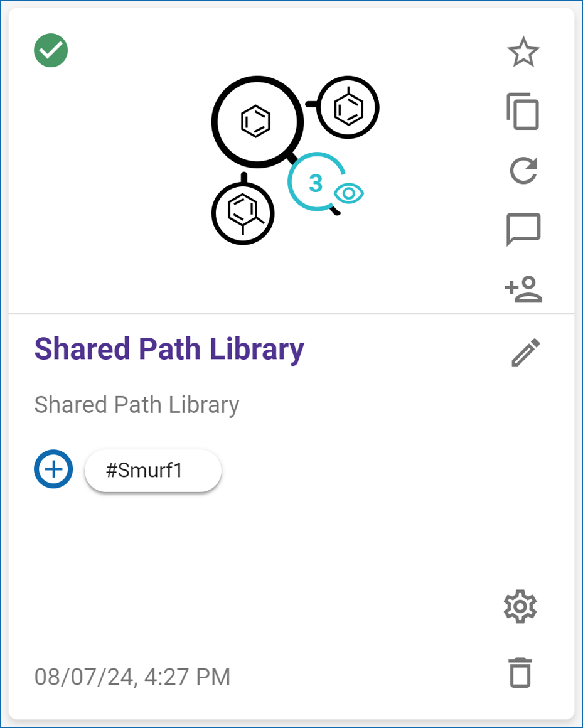Screen dimensions: 583x728
Task: Open comments with the speech bubble icon
Action: pyautogui.click(x=523, y=230)
